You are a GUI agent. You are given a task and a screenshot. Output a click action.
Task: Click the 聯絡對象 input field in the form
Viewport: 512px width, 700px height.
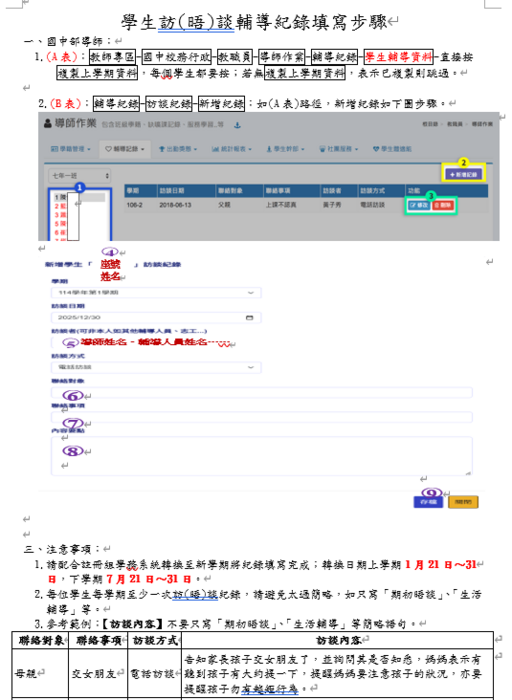[262, 393]
